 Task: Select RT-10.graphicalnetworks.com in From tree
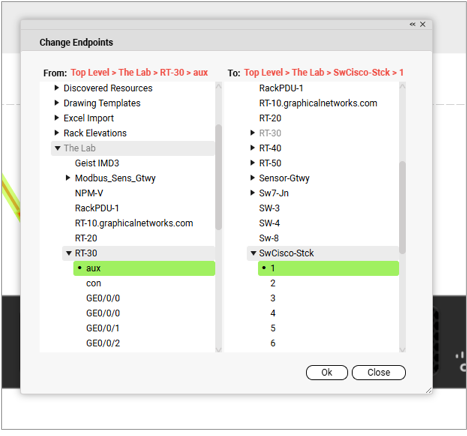(x=134, y=223)
